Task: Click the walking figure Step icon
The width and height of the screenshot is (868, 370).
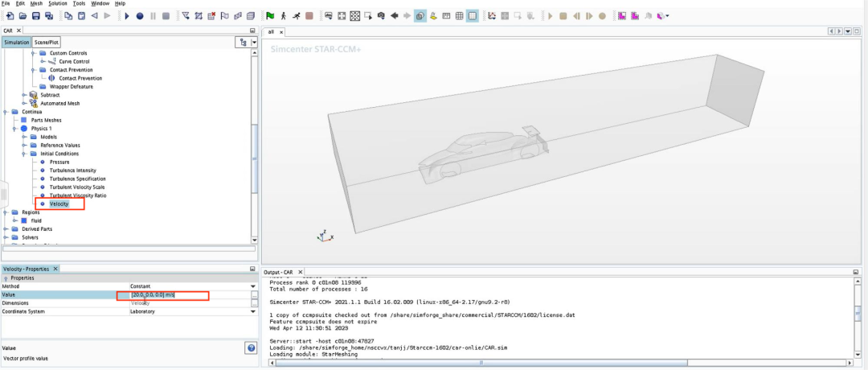Action: pyautogui.click(x=284, y=16)
